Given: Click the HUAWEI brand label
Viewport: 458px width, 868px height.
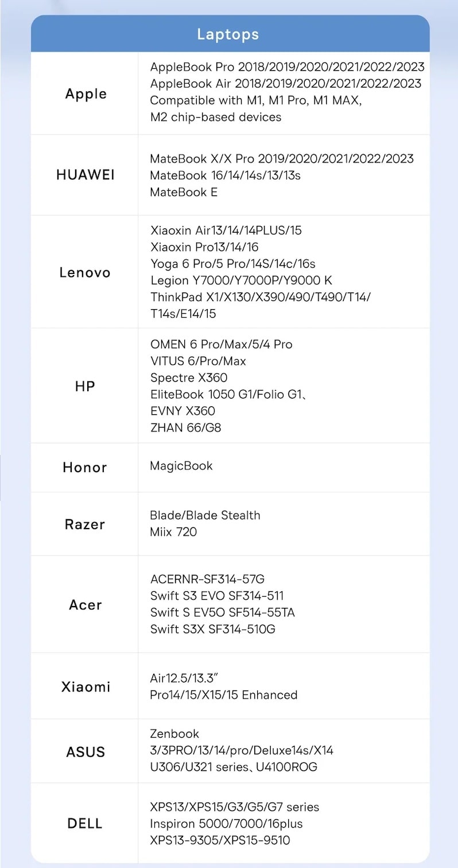Looking at the screenshot, I should (x=86, y=175).
